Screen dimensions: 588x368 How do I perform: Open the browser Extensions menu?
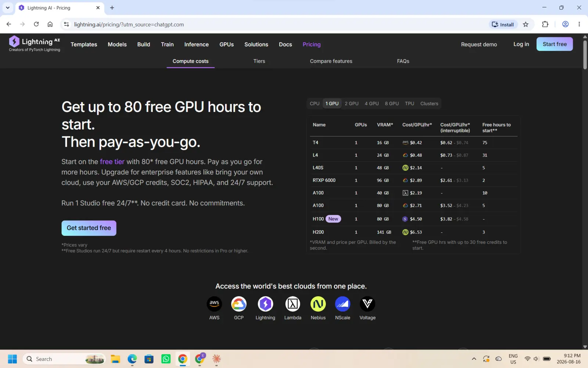[545, 24]
